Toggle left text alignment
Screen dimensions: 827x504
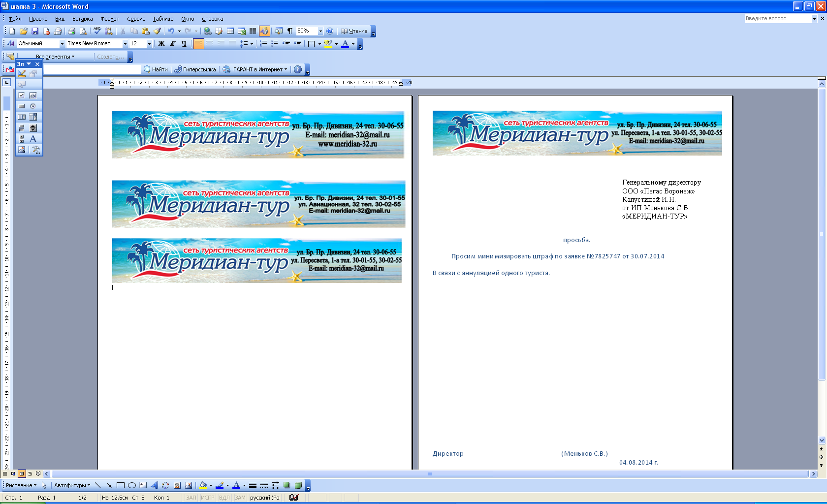198,44
